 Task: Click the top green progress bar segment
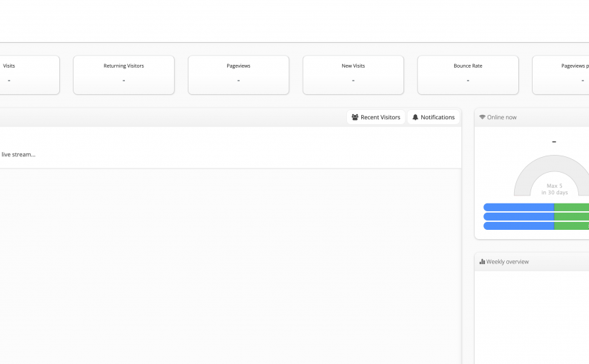572,208
